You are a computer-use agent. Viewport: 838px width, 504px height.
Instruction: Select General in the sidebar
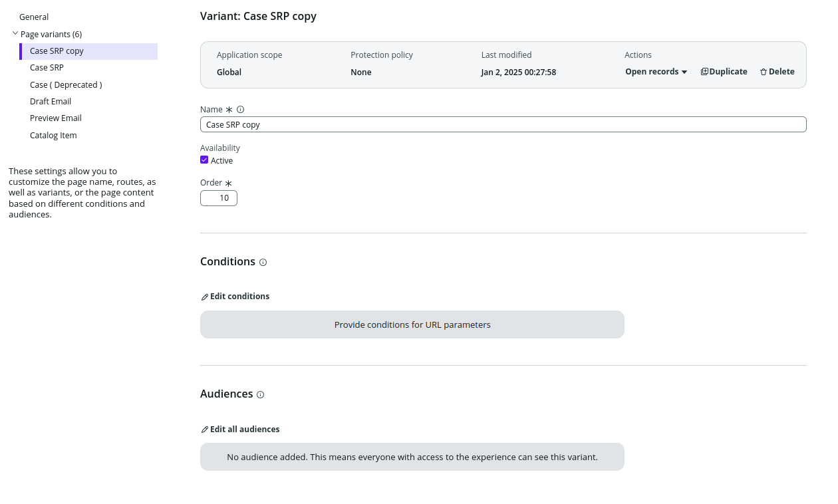tap(34, 17)
